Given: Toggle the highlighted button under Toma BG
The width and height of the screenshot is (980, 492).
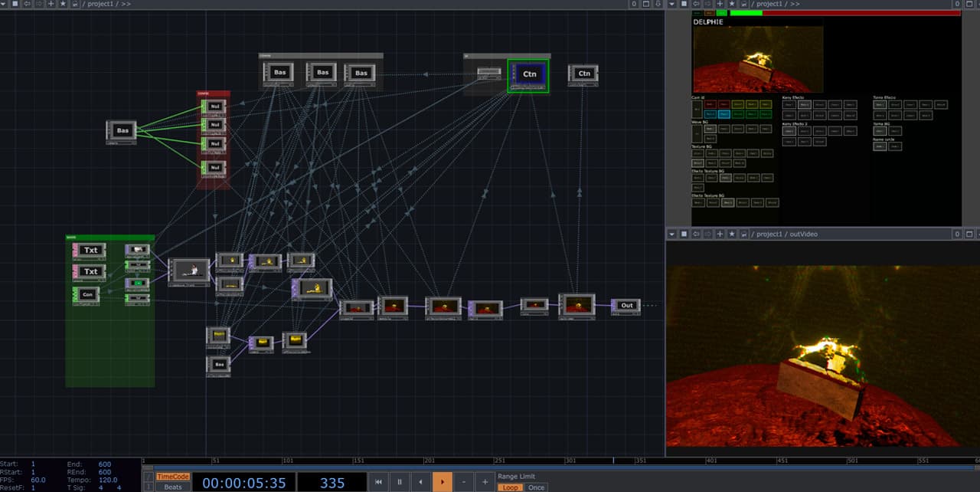Looking at the screenshot, I should click(880, 131).
